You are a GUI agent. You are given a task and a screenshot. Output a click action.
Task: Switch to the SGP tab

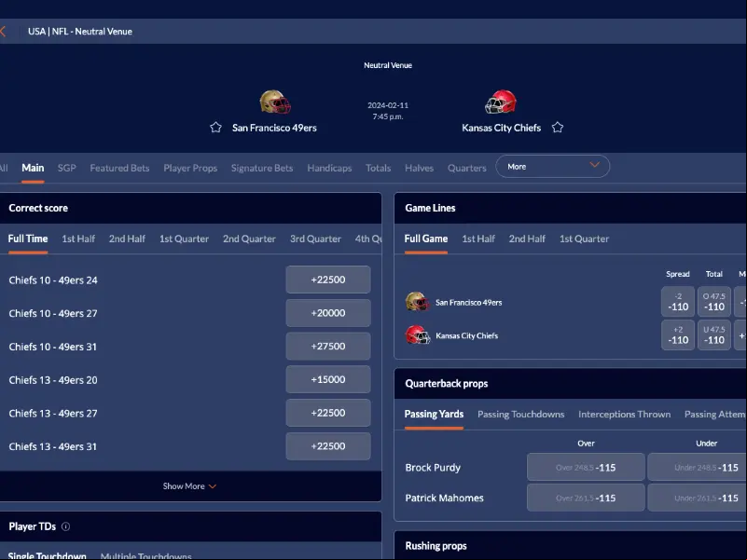click(67, 168)
